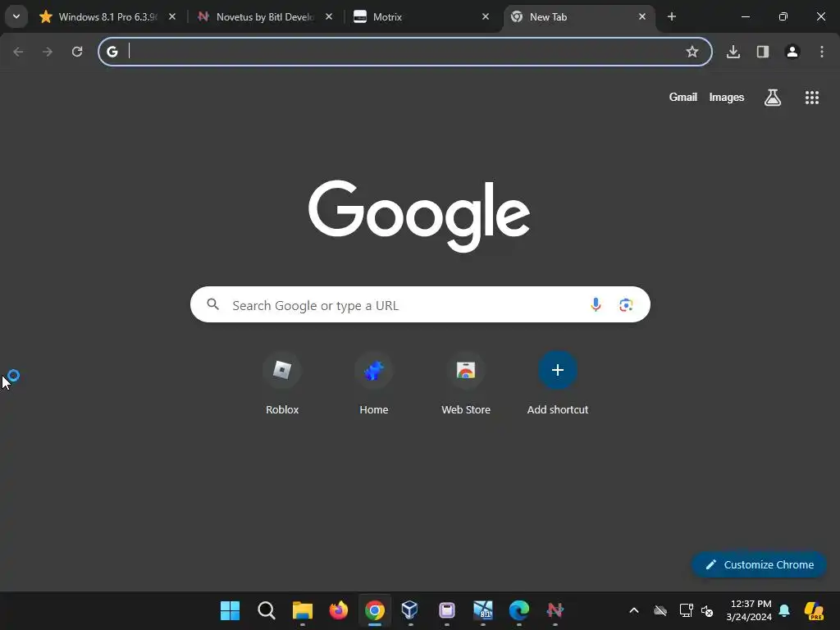The height and width of the screenshot is (630, 840).
Task: Toggle the Chrome side panel
Action: click(x=763, y=52)
